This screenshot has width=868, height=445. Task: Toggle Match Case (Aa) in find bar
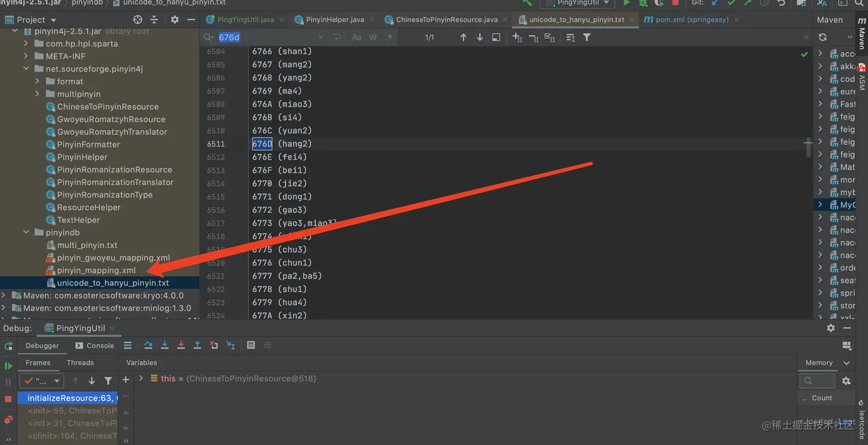[x=356, y=37]
